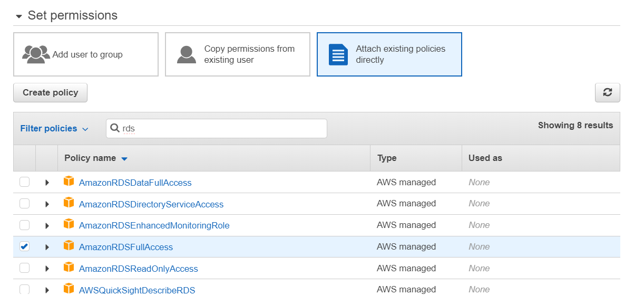644x295 pixels.
Task: Open the Filter policies dropdown
Action: pyautogui.click(x=54, y=129)
